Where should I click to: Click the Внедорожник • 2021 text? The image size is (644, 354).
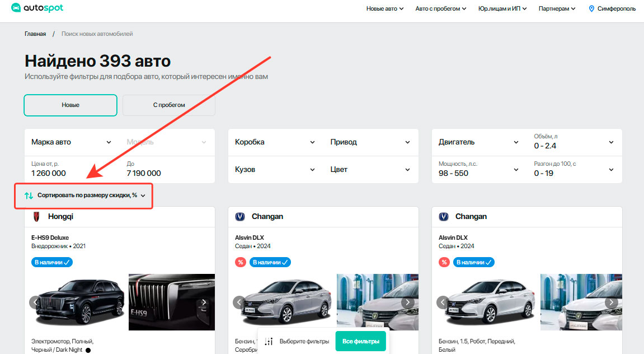(58, 246)
